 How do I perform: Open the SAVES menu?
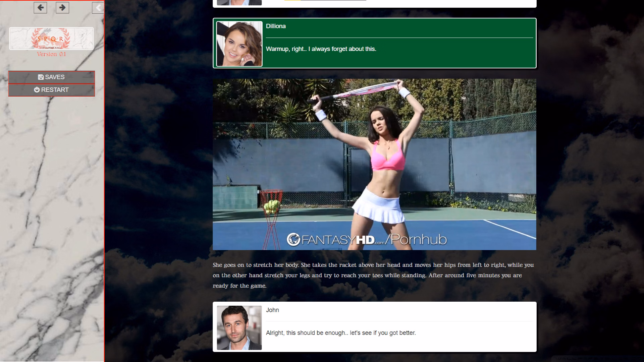52,77
